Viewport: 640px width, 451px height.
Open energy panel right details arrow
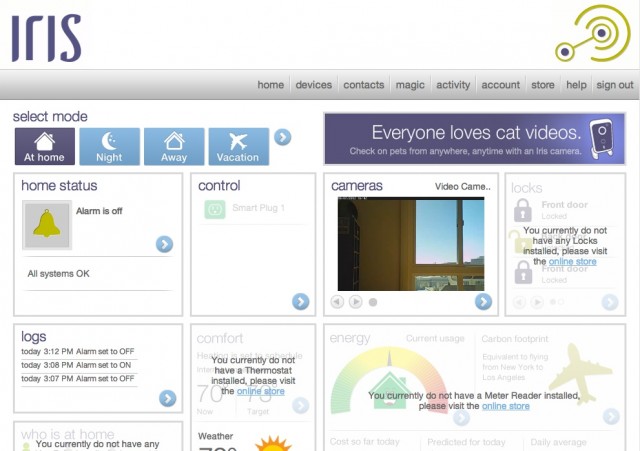point(611,416)
